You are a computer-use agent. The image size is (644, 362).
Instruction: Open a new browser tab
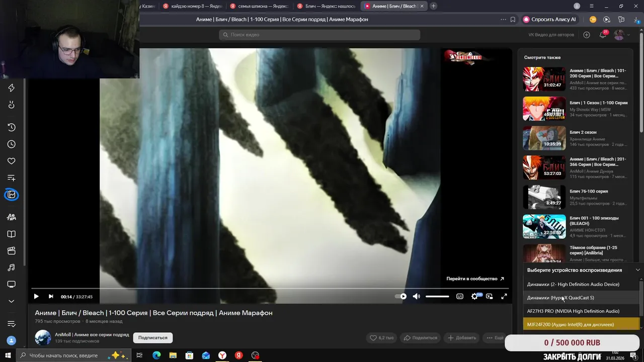coord(433,6)
